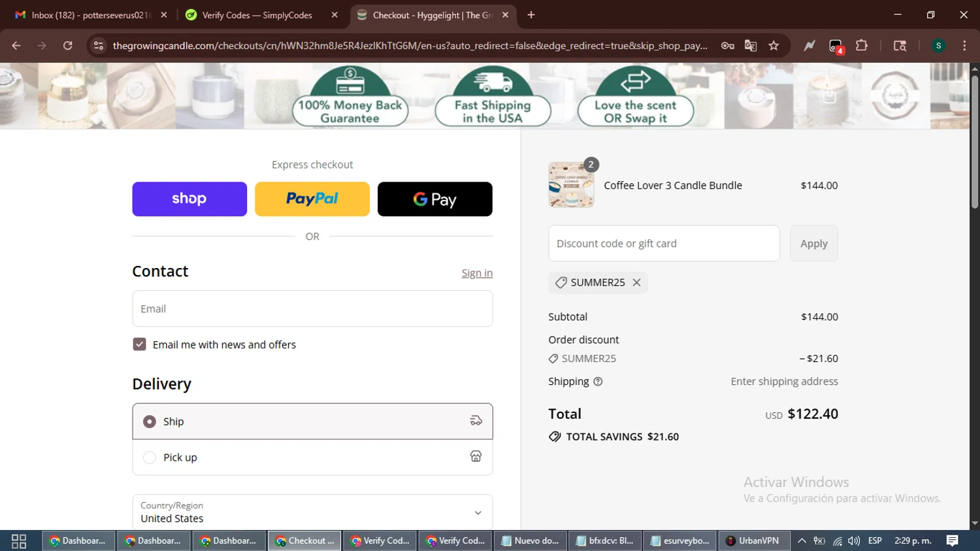
Task: Click the ESP language indicator
Action: coord(875,541)
